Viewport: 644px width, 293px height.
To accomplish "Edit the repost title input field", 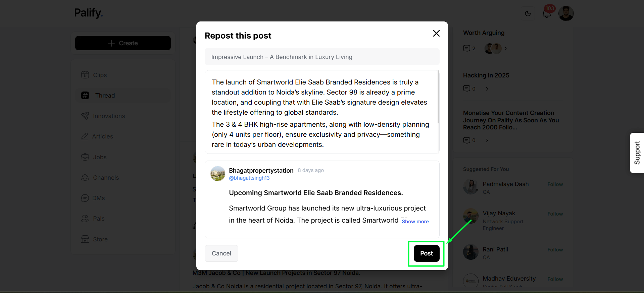I will [x=322, y=57].
